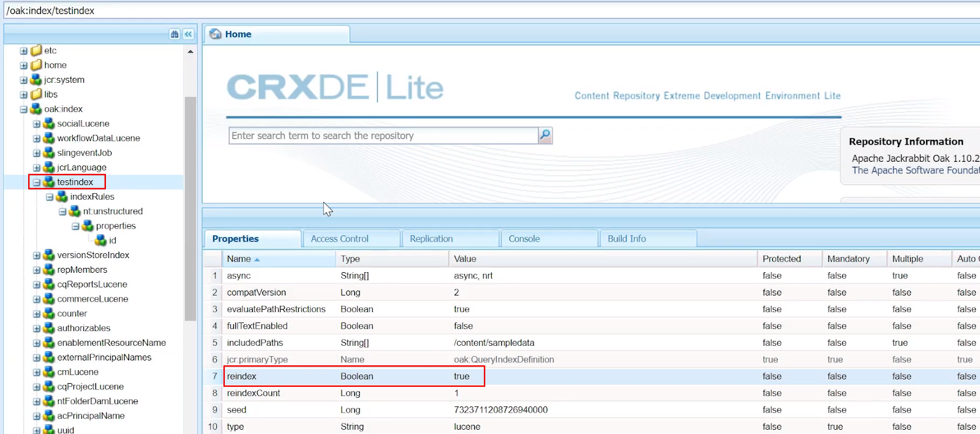Expand the cqProjectLucene node
Viewport: 980px width, 434px height.
point(36,387)
